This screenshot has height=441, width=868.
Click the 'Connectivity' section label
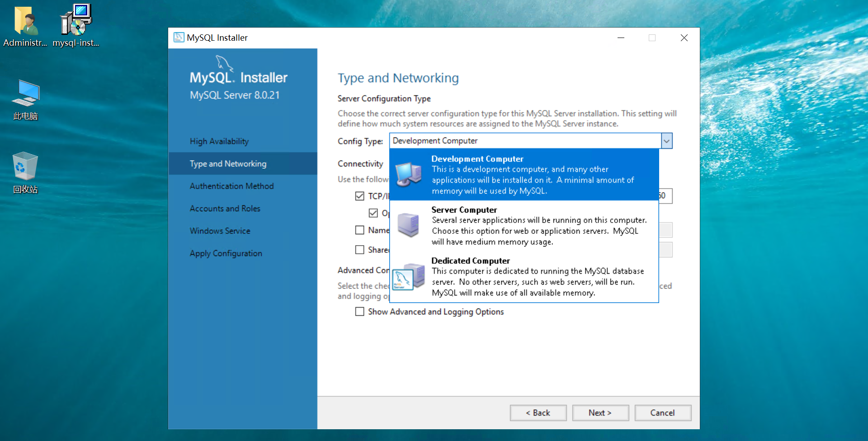pyautogui.click(x=360, y=164)
